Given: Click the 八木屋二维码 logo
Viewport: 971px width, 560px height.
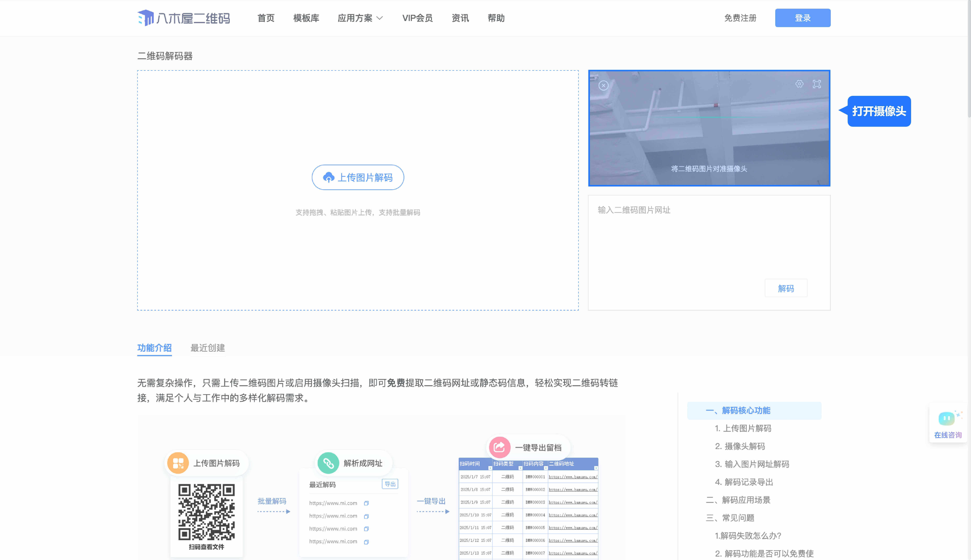Looking at the screenshot, I should 183,18.
